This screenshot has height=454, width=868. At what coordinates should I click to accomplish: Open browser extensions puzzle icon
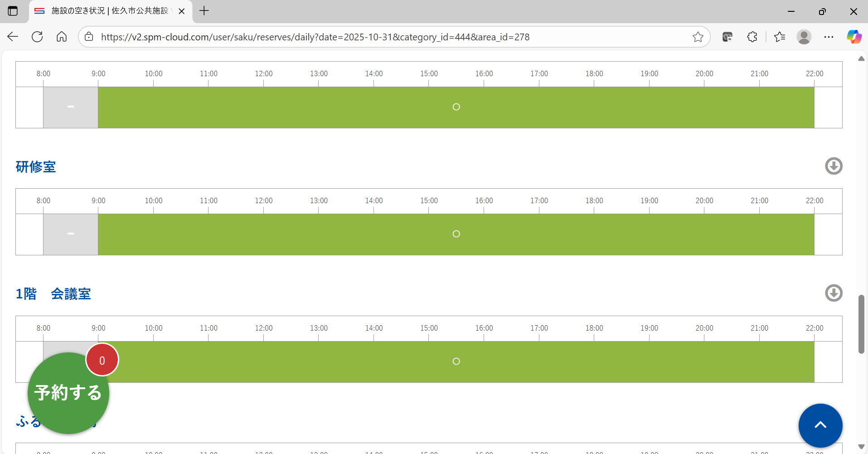[x=752, y=37]
